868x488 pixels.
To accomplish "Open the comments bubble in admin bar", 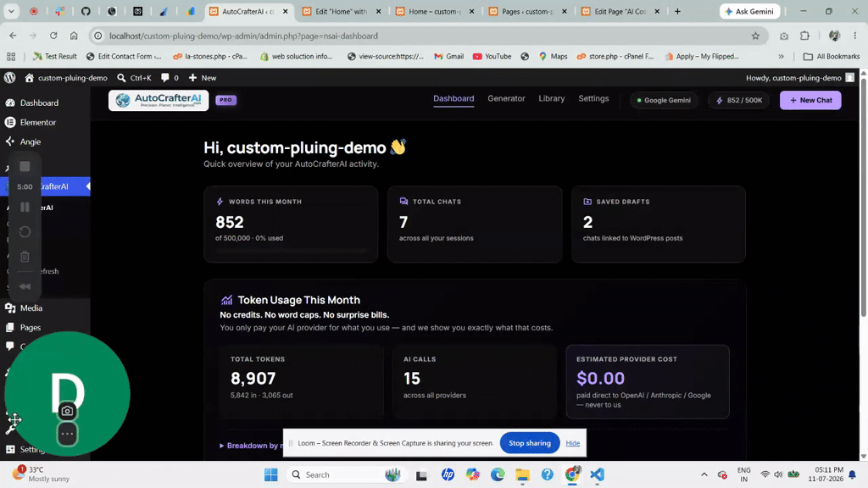I will point(170,77).
